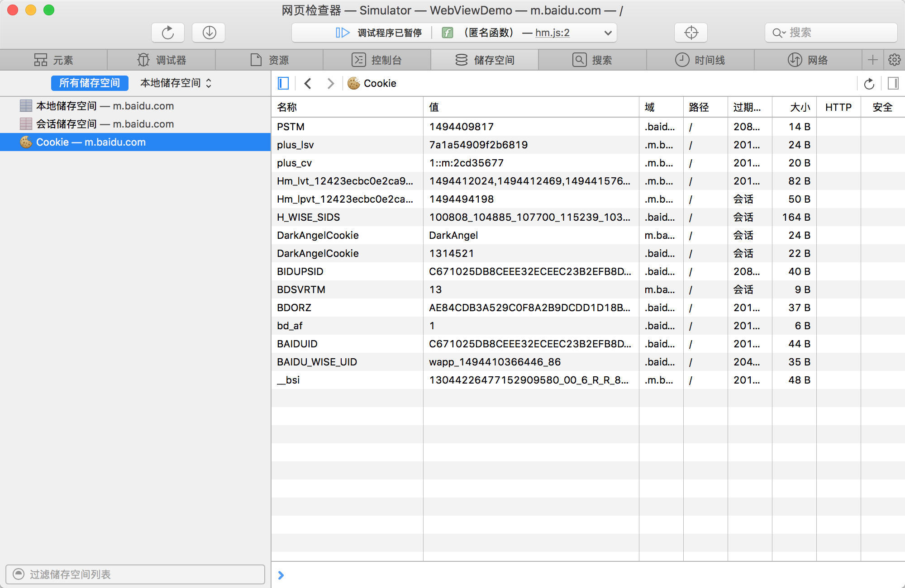Open the filter options in 过滤储存空间列表
Screen dimensions: 905x588
tap(19, 574)
